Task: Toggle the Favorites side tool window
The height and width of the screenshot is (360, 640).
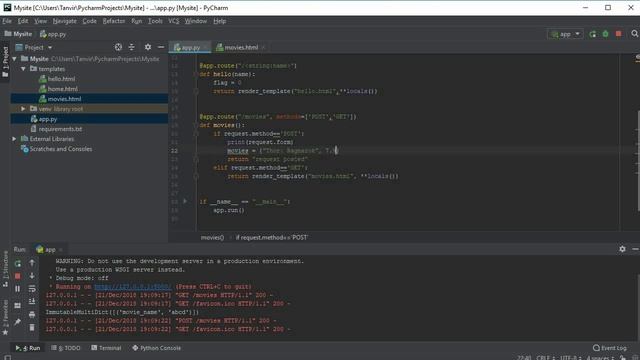Action: tap(5, 318)
